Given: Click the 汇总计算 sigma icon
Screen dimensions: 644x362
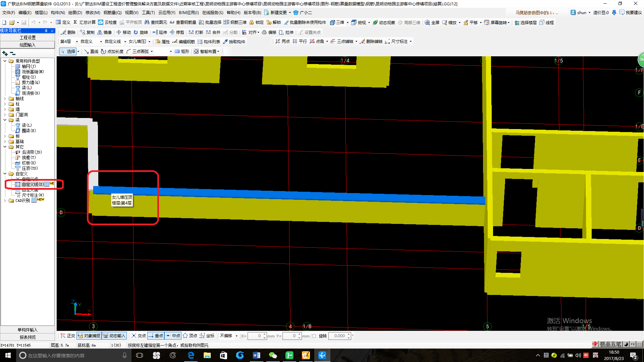Looking at the screenshot, I should [75, 22].
